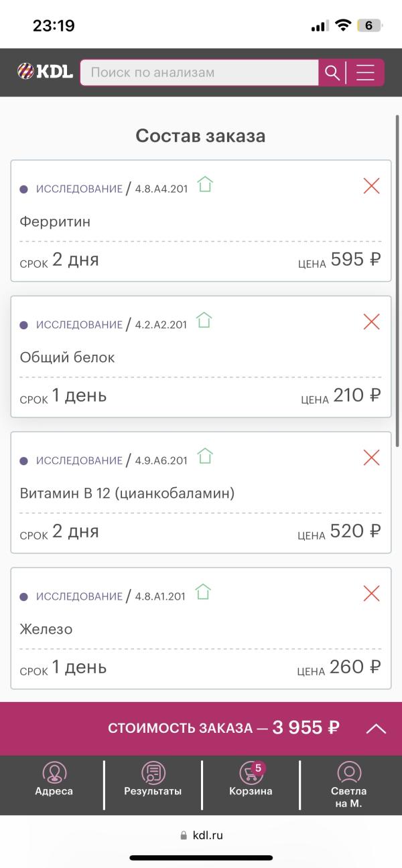Tap the СТОИМОСТЬ ЗАКАЗА bar
This screenshot has height=868, width=402.
point(201,729)
